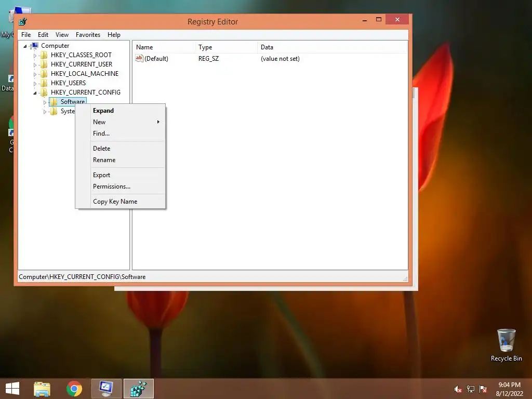
Task: Click the (value not set) data cell
Action: (x=280, y=59)
